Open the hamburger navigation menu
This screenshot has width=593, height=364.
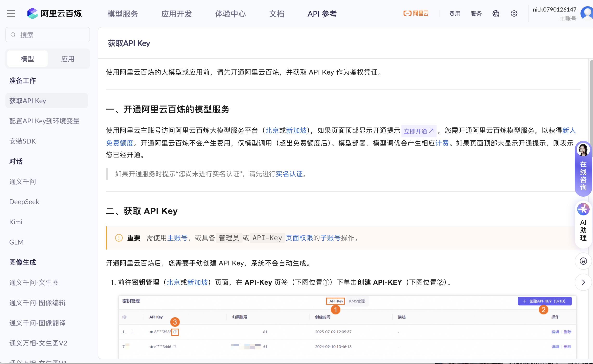11,14
